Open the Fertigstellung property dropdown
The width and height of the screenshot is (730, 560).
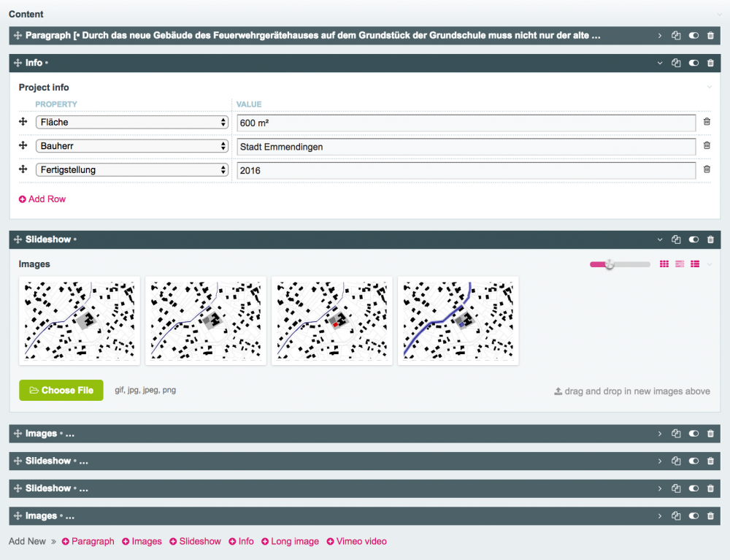tap(132, 170)
